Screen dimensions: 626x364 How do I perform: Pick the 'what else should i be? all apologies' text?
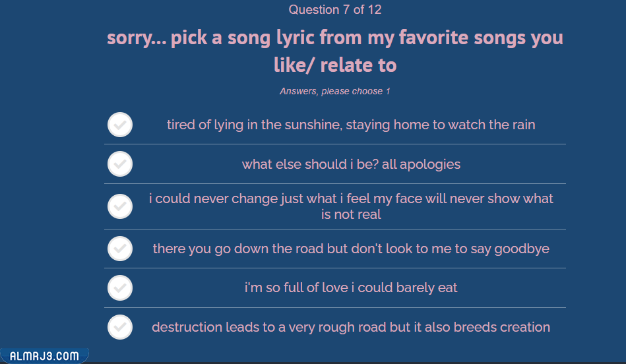350,164
